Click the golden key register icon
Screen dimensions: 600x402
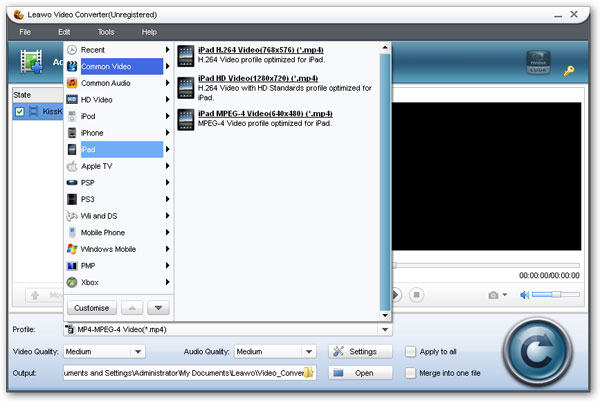click(x=569, y=71)
